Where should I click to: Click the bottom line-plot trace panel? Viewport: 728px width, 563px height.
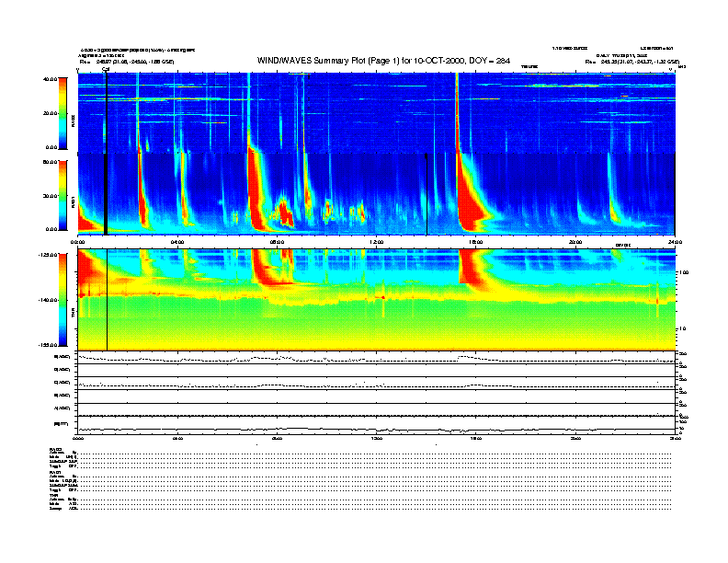(376, 425)
